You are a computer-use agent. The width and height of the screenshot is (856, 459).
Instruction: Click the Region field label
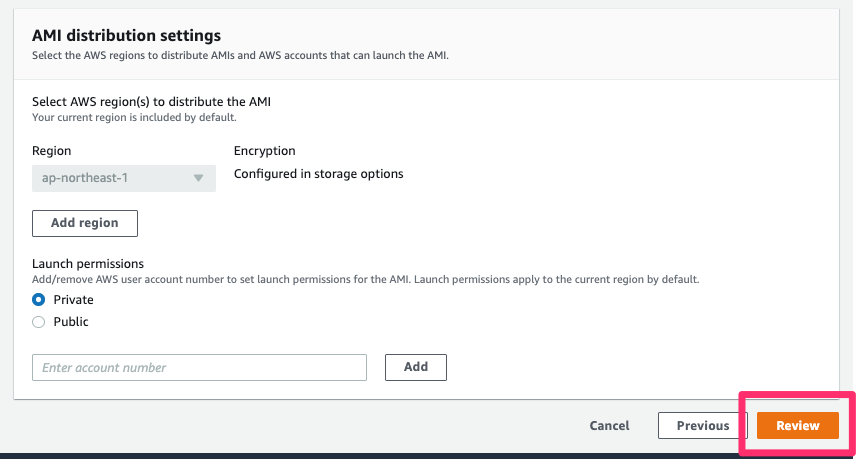(52, 151)
